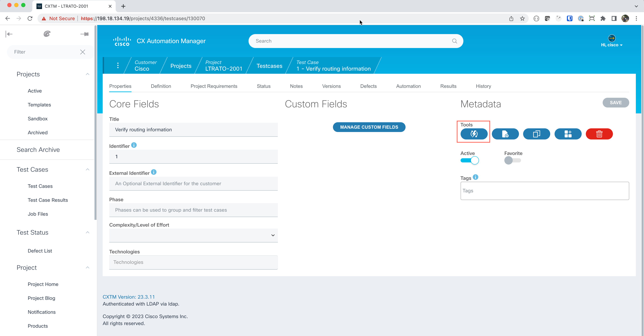
Task: Click the Technologies input field
Action: 193,262
